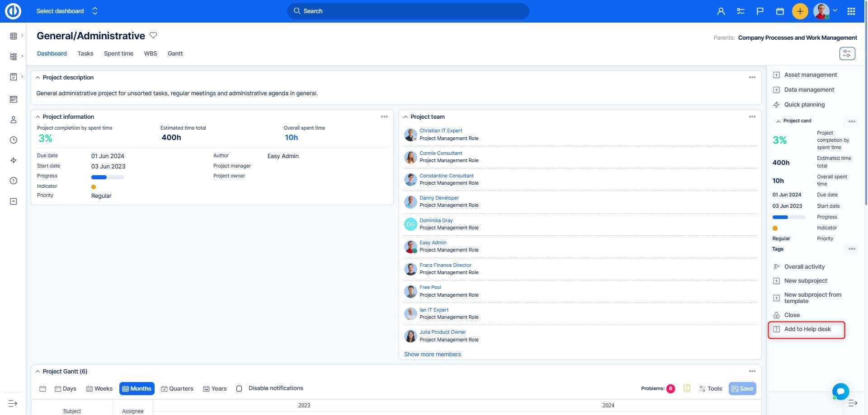868x415 pixels.
Task: Click Show more members link
Action: point(432,354)
